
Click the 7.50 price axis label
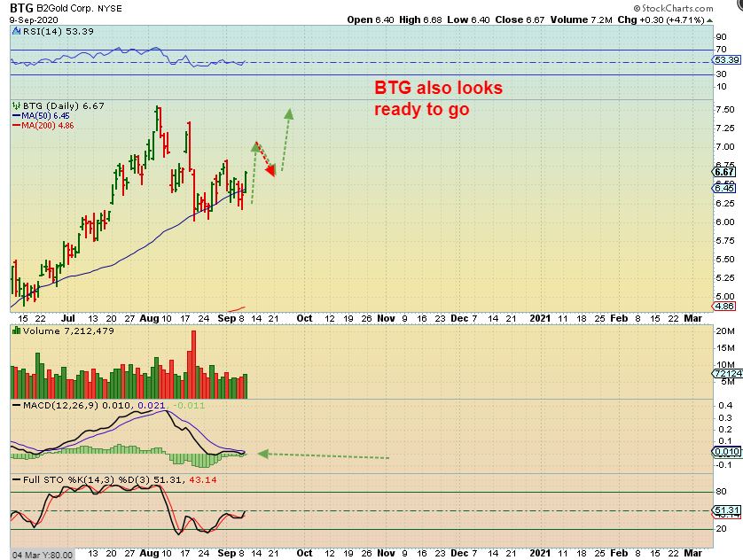point(725,109)
